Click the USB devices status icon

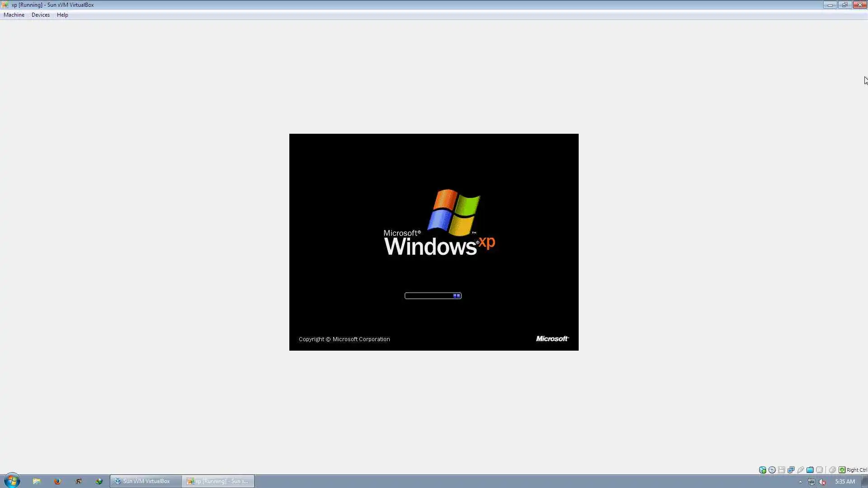800,470
